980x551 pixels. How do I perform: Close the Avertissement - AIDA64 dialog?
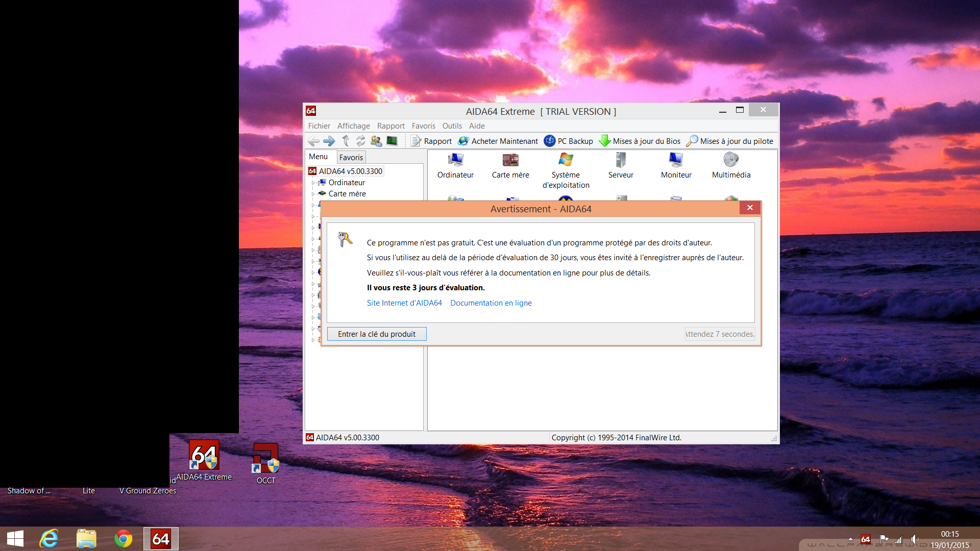750,208
